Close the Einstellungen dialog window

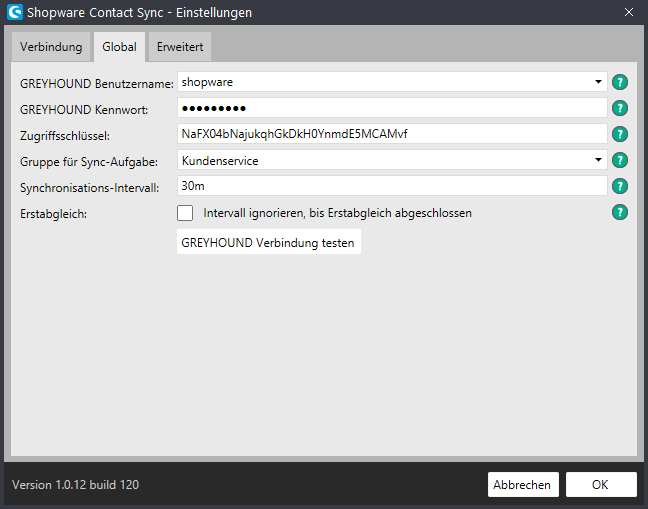coord(629,12)
